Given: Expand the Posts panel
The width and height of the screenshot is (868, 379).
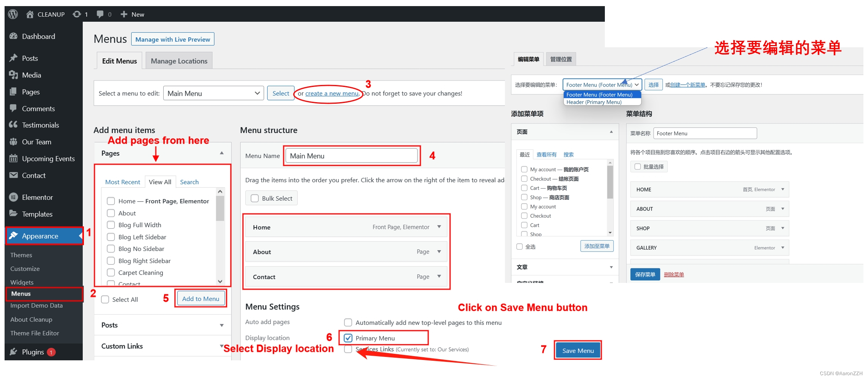Looking at the screenshot, I should click(x=222, y=325).
